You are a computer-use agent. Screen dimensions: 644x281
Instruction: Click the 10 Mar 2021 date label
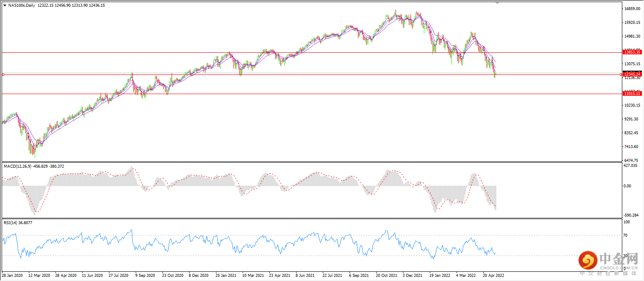point(253,276)
